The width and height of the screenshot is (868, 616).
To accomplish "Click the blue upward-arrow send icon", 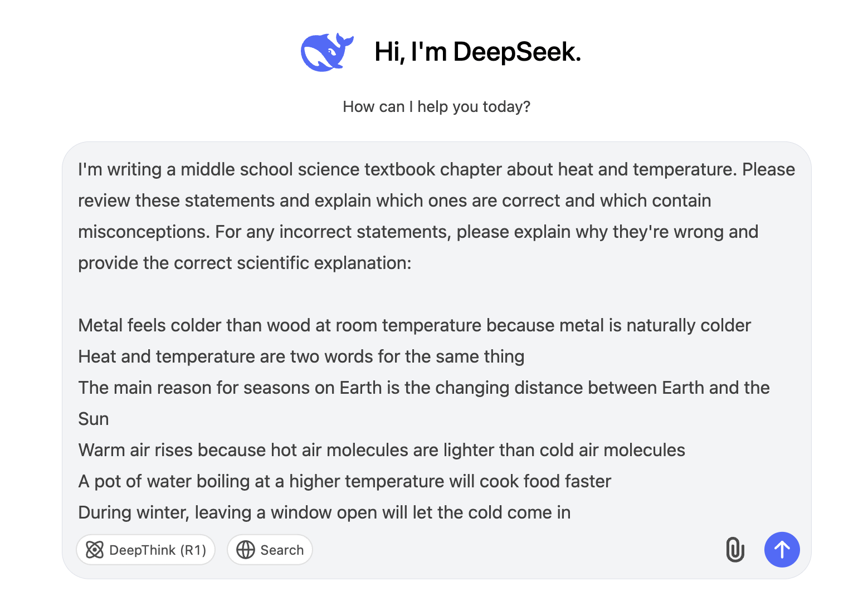I will (x=782, y=550).
